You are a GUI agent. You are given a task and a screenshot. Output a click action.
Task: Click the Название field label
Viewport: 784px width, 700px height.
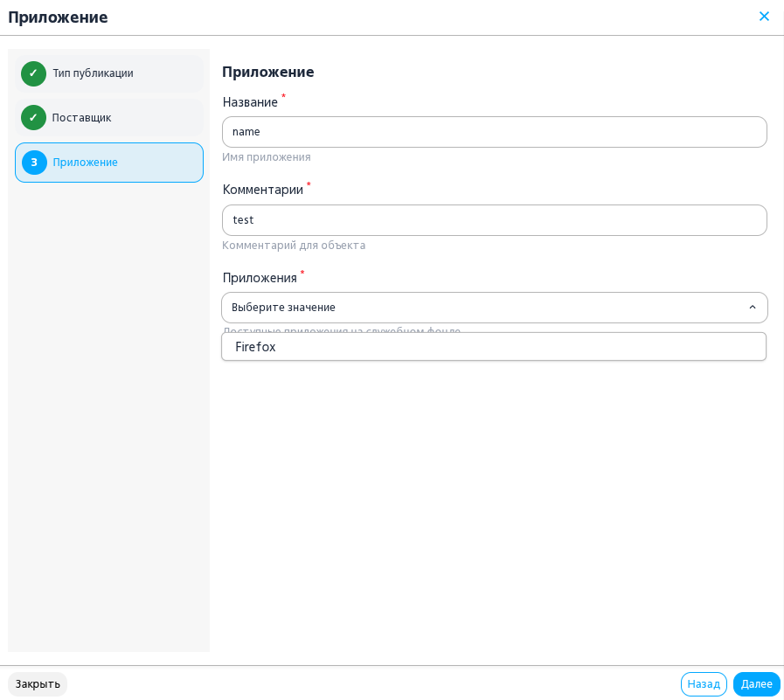(250, 102)
